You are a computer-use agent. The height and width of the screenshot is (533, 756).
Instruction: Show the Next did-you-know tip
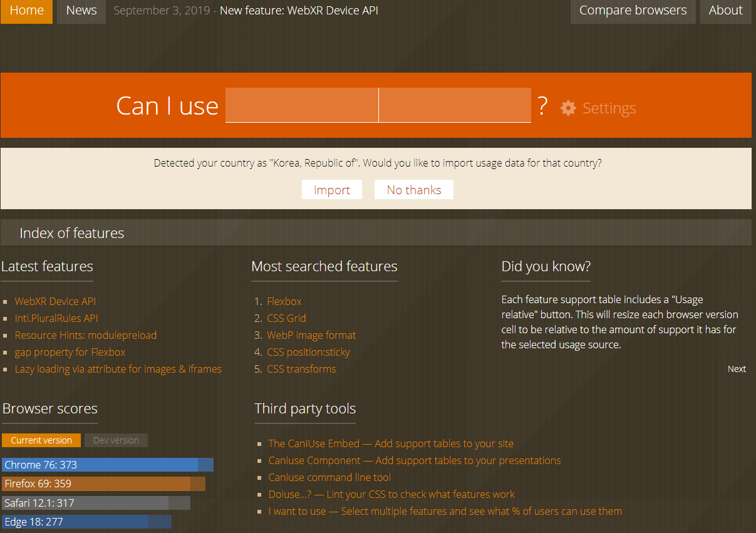click(x=737, y=369)
